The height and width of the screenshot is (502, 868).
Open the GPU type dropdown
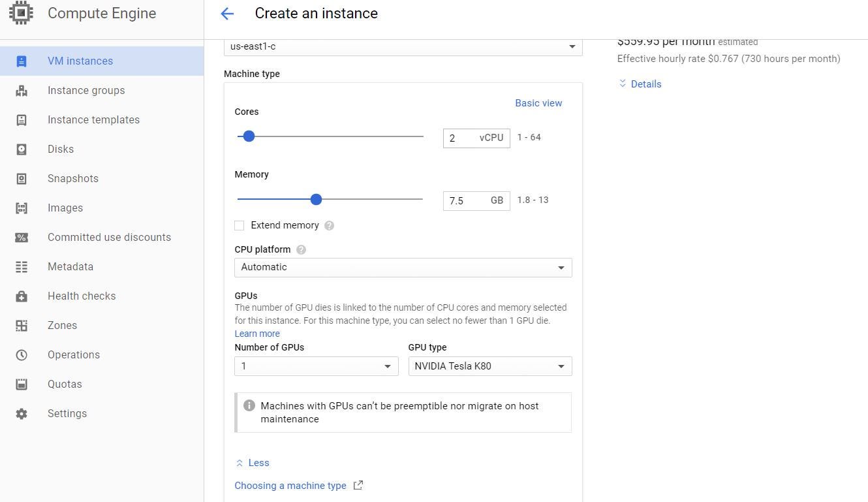click(x=489, y=366)
